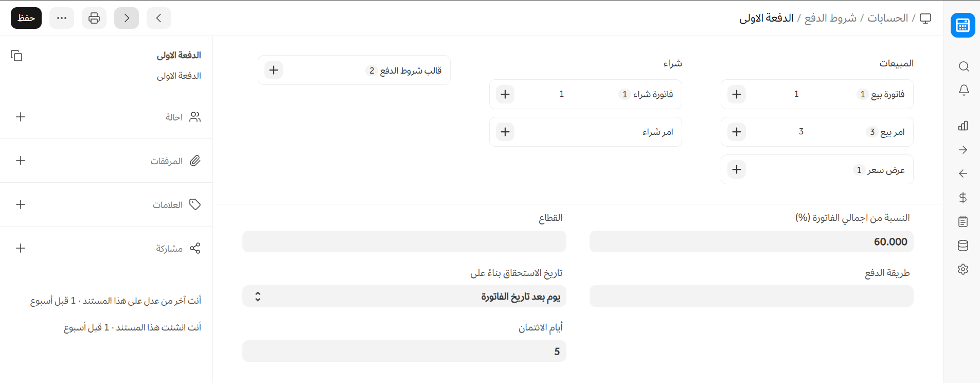The height and width of the screenshot is (383, 980).
Task: Add new قالب شروط الدفع with plus
Action: (274, 70)
